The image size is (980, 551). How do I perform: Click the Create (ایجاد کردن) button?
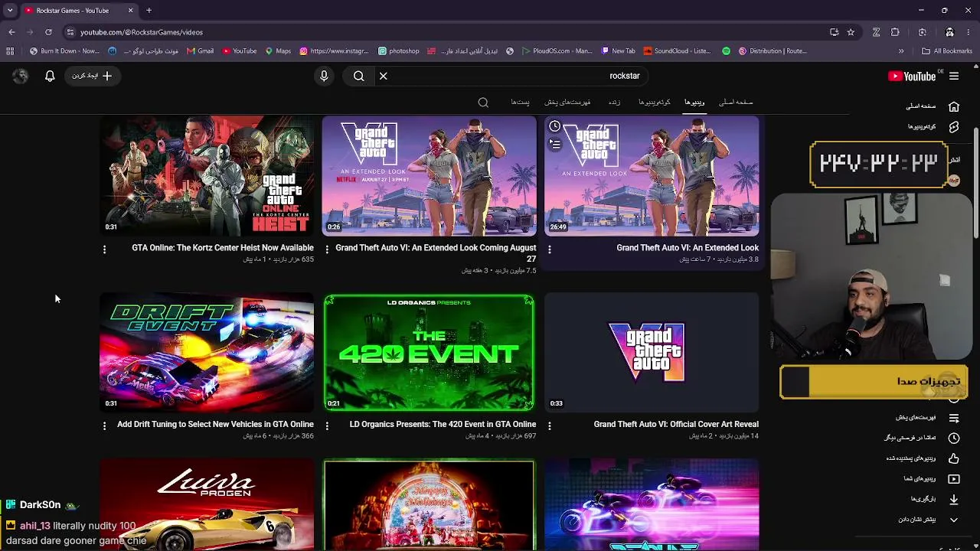92,76
